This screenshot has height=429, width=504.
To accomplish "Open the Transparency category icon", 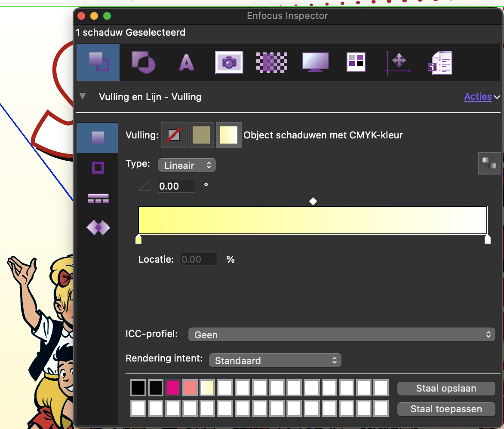I will coord(143,62).
